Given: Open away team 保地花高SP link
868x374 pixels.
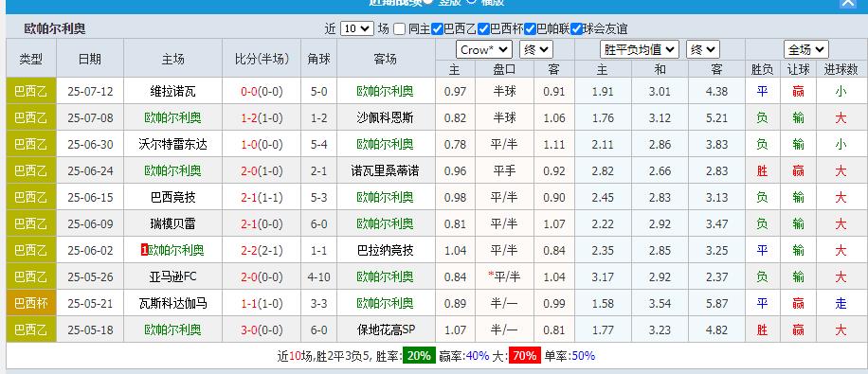Looking at the screenshot, I should coord(386,329).
